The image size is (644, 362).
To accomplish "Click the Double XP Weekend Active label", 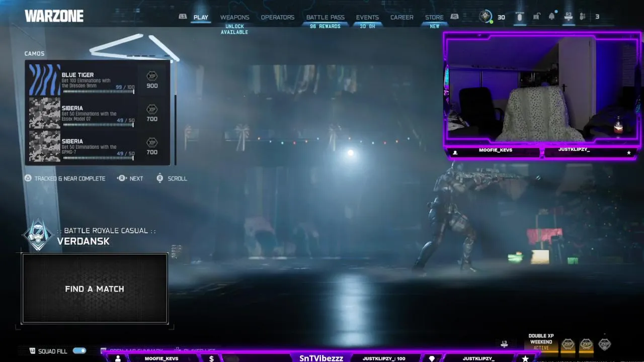I will pos(541,342).
